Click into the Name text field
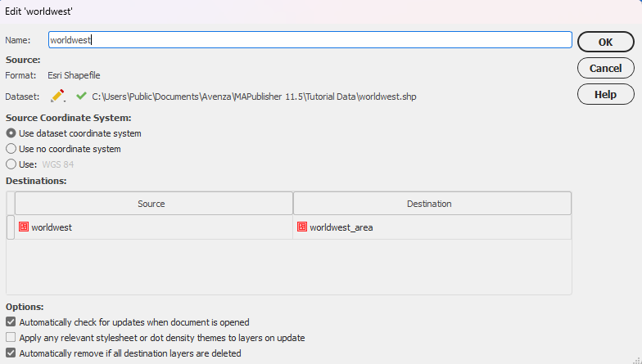The height and width of the screenshot is (364, 642). tap(310, 39)
